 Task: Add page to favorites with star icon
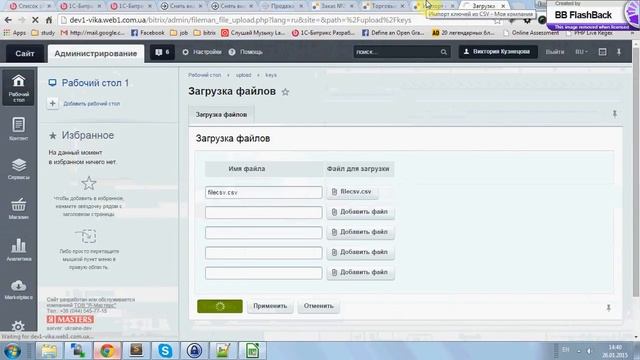(x=285, y=92)
